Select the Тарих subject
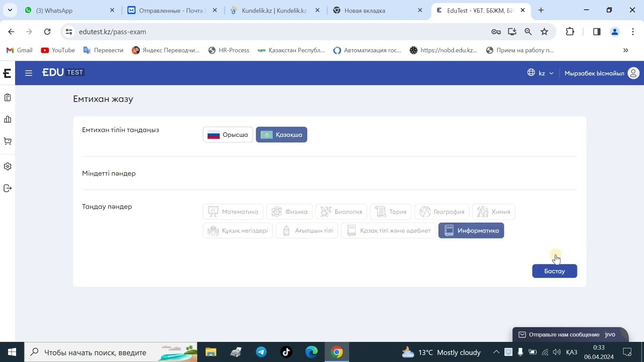Screen dimensions: 644x362 tap(391, 212)
